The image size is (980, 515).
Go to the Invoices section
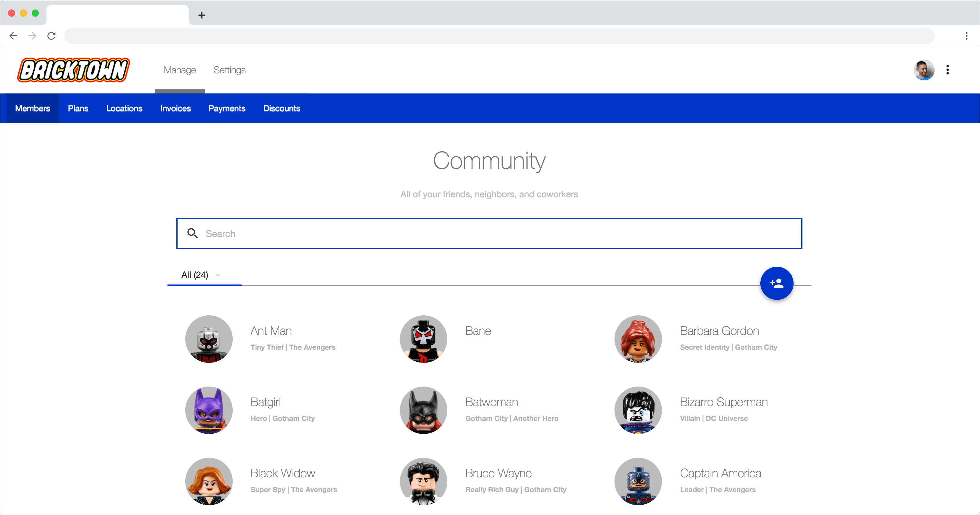click(x=175, y=109)
